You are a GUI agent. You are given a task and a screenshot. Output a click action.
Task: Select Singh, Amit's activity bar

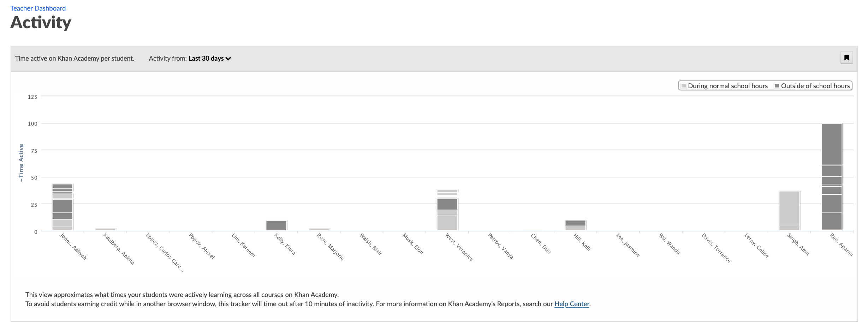(789, 210)
